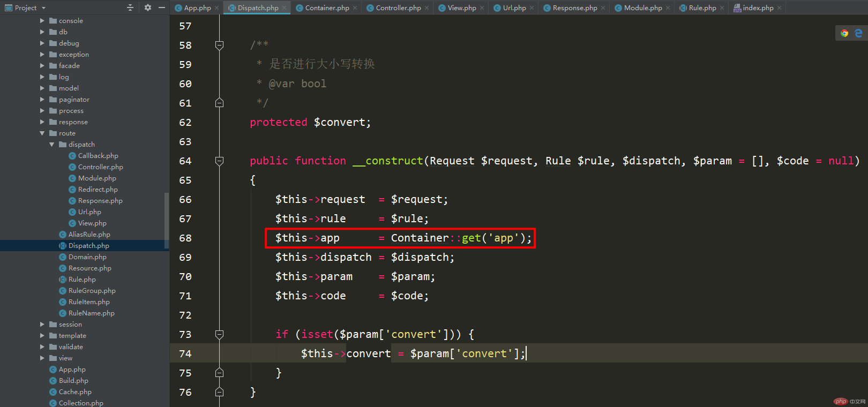Click '$this->dispatch' on line 69

[x=323, y=257]
